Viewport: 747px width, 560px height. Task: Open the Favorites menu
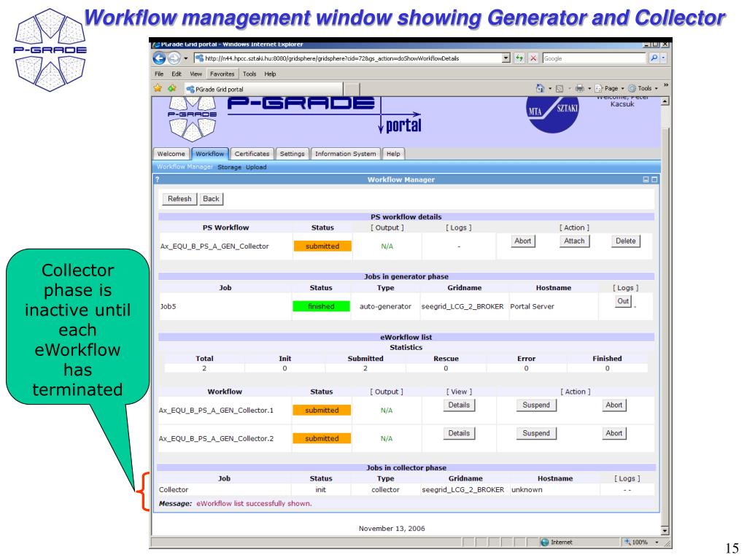pyautogui.click(x=222, y=74)
